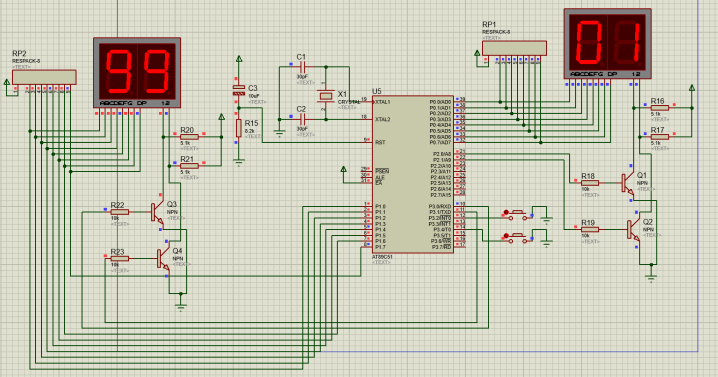718x377 pixels.
Task: Select resistor pack RP1
Action: [x=514, y=48]
